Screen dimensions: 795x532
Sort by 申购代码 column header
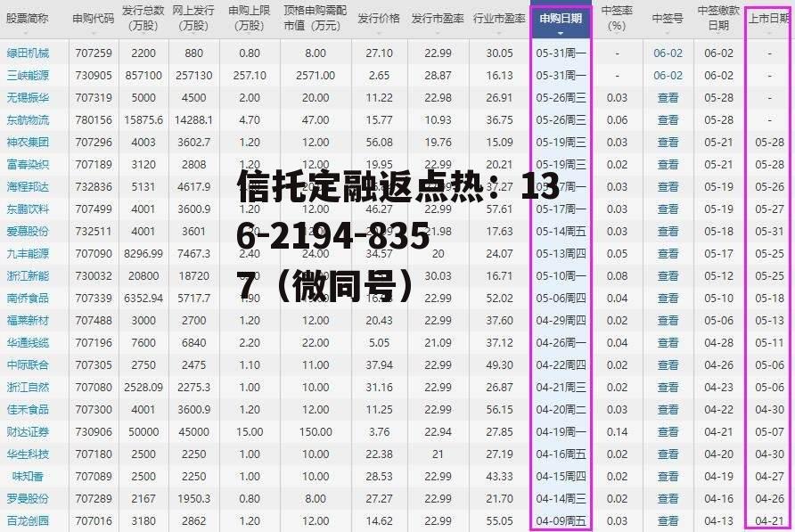click(94, 19)
